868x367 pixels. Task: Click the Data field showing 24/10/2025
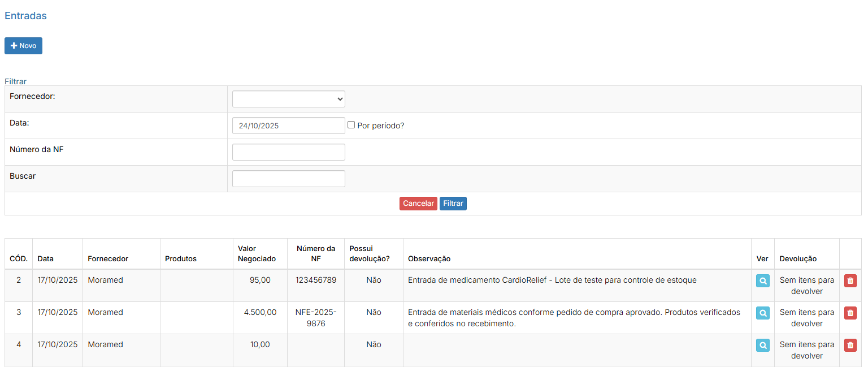pyautogui.click(x=288, y=126)
